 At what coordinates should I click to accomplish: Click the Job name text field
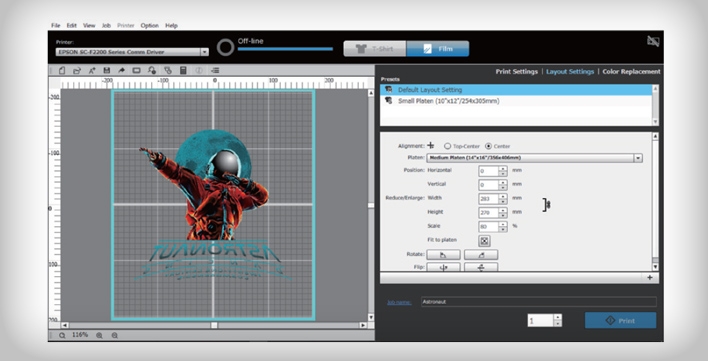point(539,302)
